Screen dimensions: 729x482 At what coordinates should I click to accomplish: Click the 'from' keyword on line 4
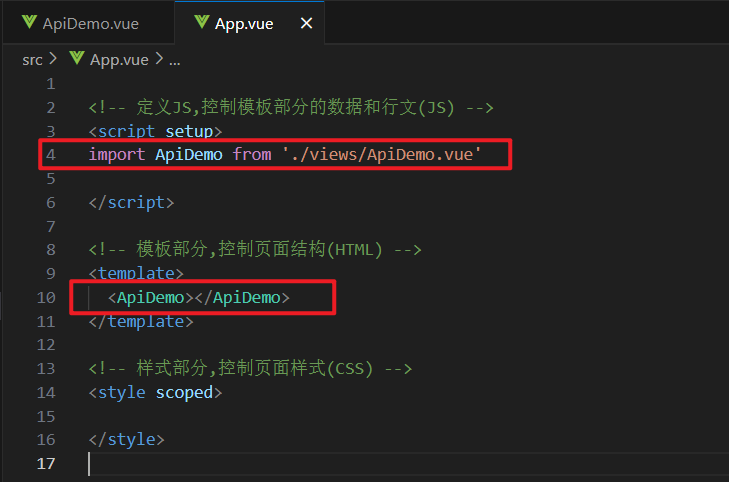(252, 154)
